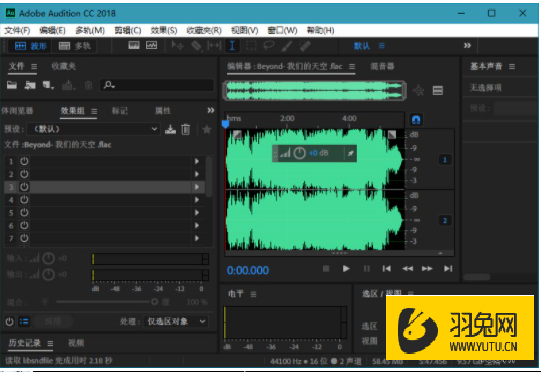This screenshot has width=541, height=372.
Task: Open the 默认 workspace menu
Action: 368,46
